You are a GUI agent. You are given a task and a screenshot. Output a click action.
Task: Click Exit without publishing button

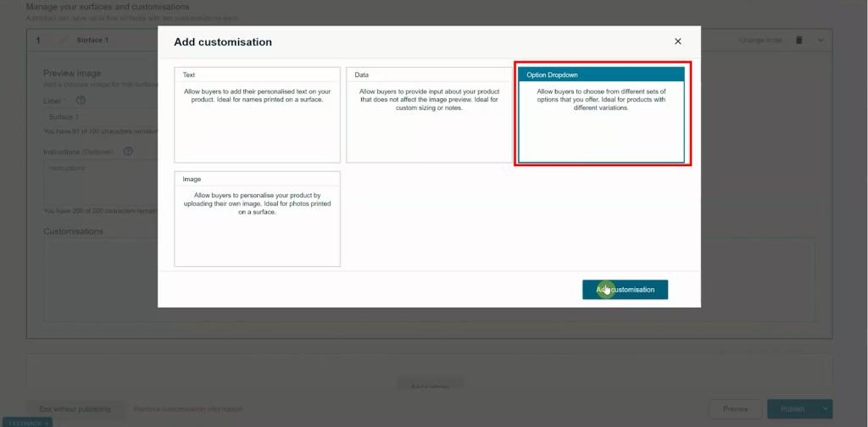pyautogui.click(x=75, y=409)
